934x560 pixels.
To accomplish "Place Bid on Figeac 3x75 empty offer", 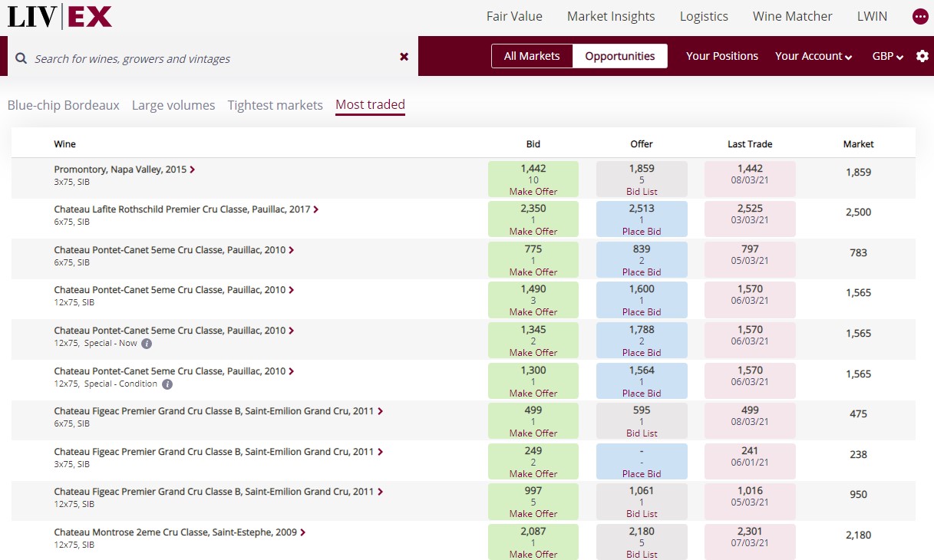I will point(642,473).
